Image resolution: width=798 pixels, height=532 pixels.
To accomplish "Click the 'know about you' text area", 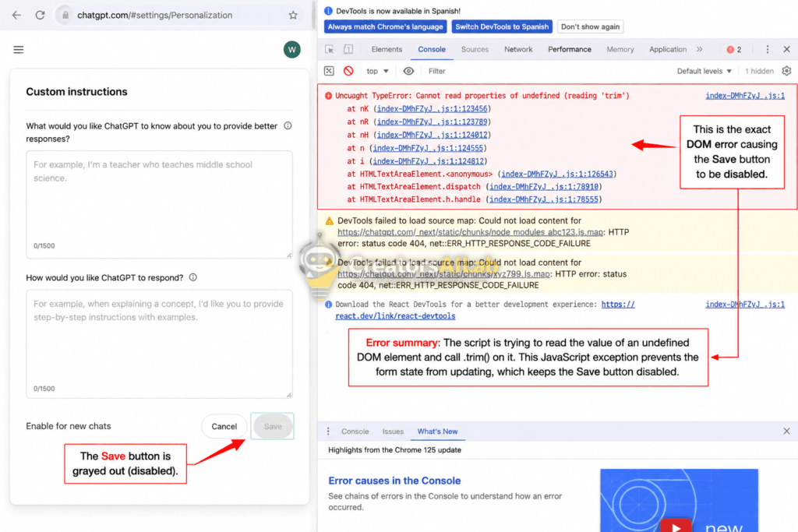I will pyautogui.click(x=159, y=204).
